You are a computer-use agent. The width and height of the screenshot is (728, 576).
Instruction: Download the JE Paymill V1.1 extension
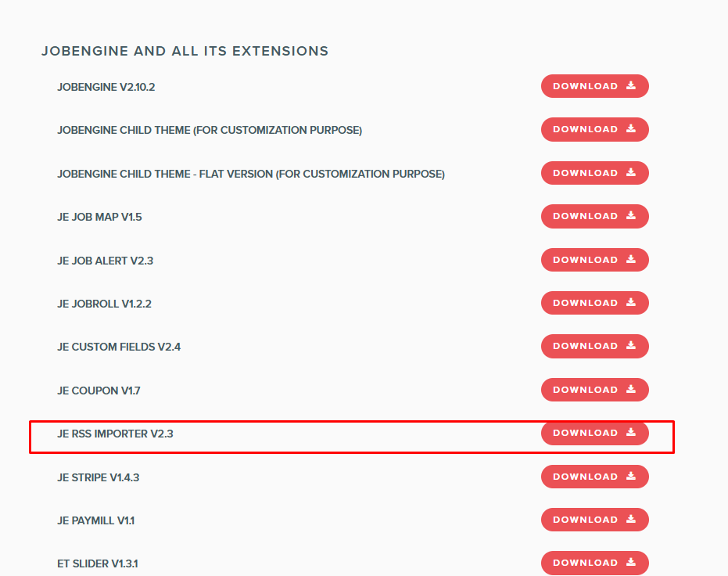click(594, 520)
